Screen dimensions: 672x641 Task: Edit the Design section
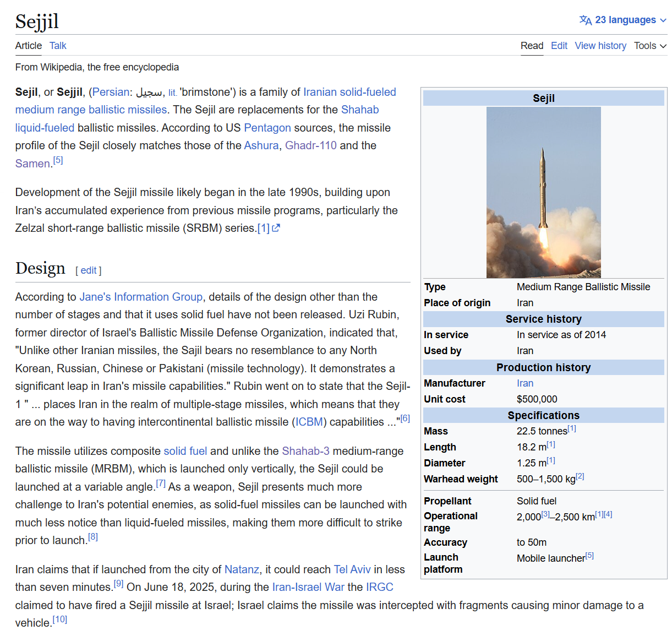(x=89, y=270)
